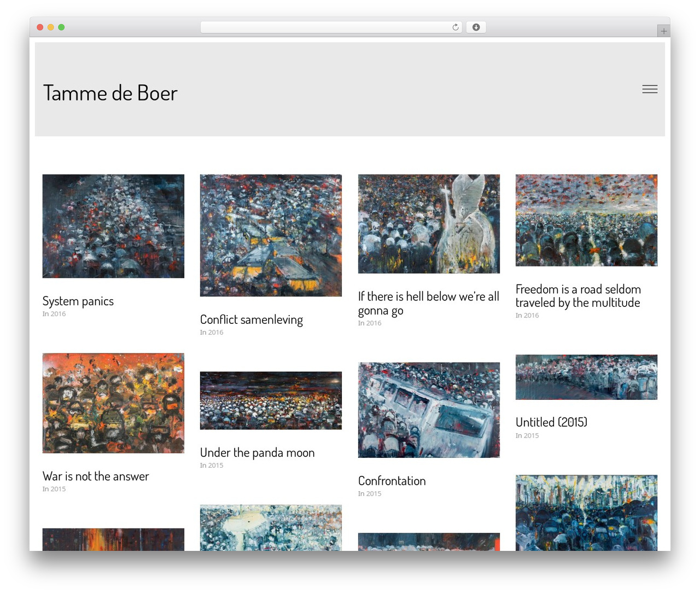
Task: Click the browser address bar
Action: [331, 27]
